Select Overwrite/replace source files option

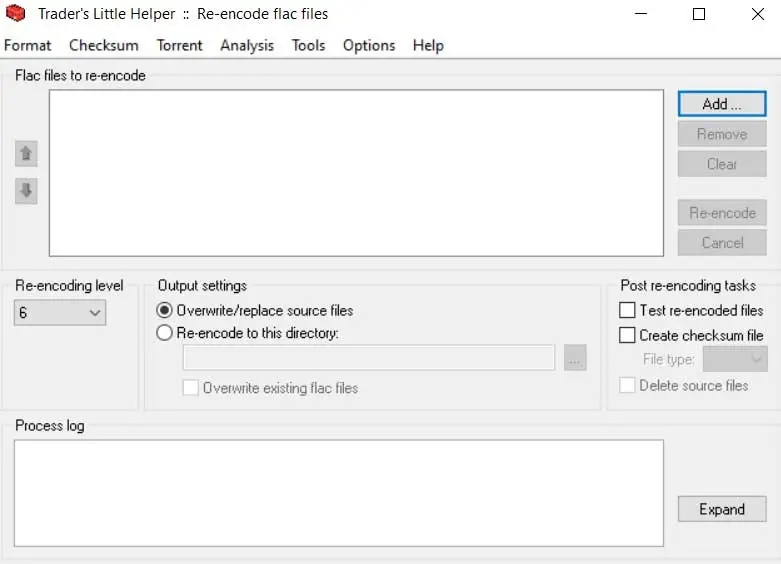click(x=255, y=310)
